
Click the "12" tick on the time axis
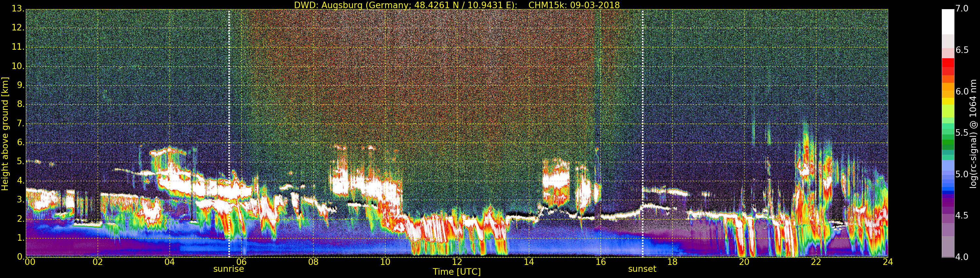coord(457,262)
